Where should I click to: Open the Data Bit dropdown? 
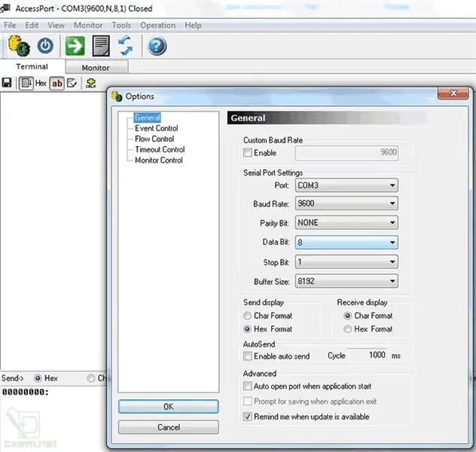(346, 243)
